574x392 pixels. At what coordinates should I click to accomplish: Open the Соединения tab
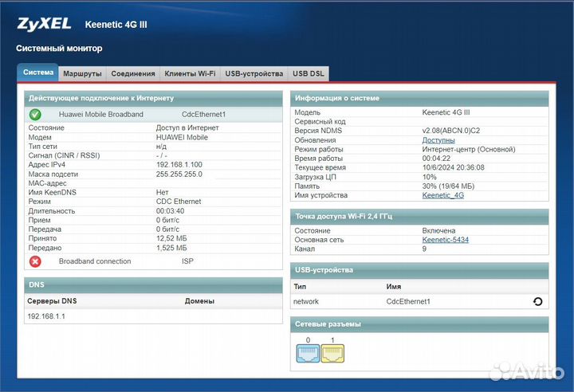[133, 73]
